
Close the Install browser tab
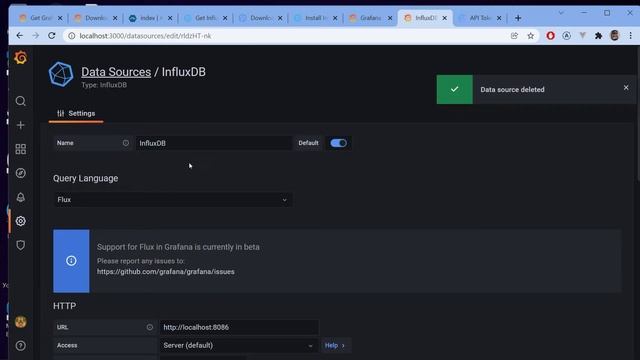pyautogui.click(x=335, y=18)
